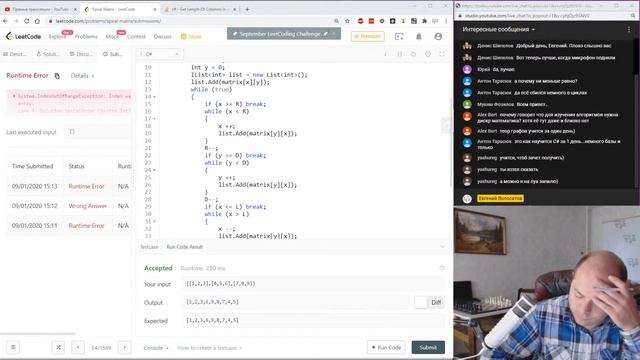Go to the previous problem arrow
This screenshot has width=640, height=360.
pyautogui.click(x=78, y=347)
